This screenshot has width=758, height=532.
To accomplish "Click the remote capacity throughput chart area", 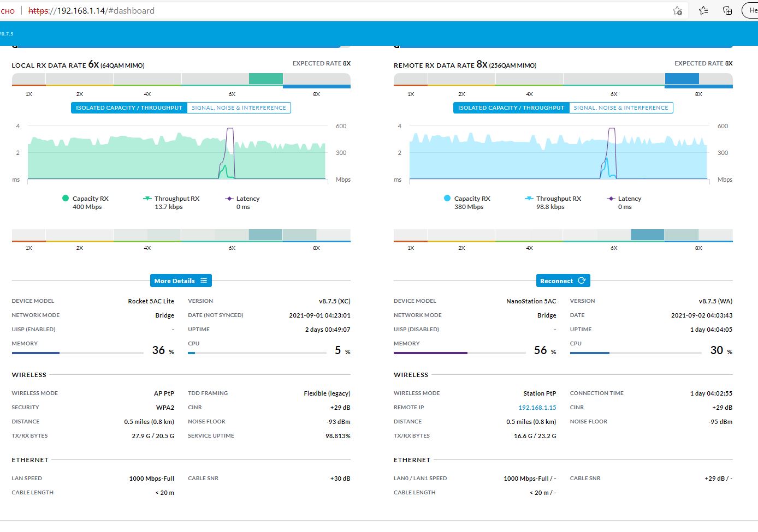I will 558,153.
